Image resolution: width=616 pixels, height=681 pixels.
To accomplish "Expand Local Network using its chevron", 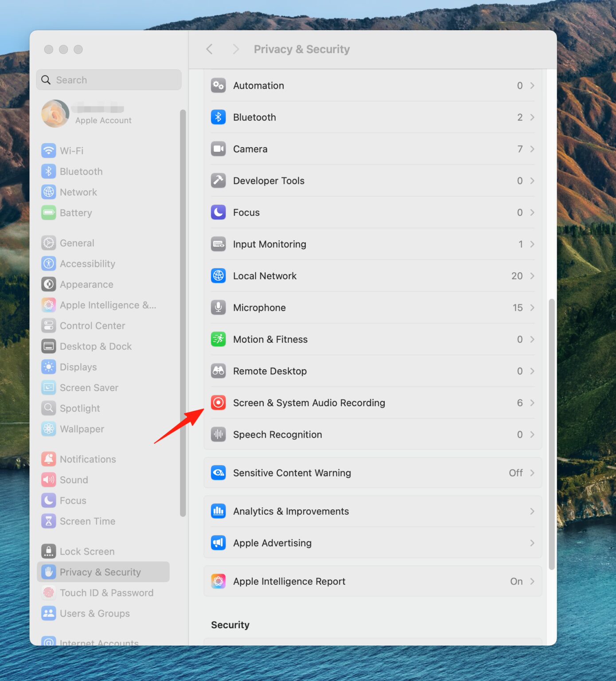I will tap(532, 276).
